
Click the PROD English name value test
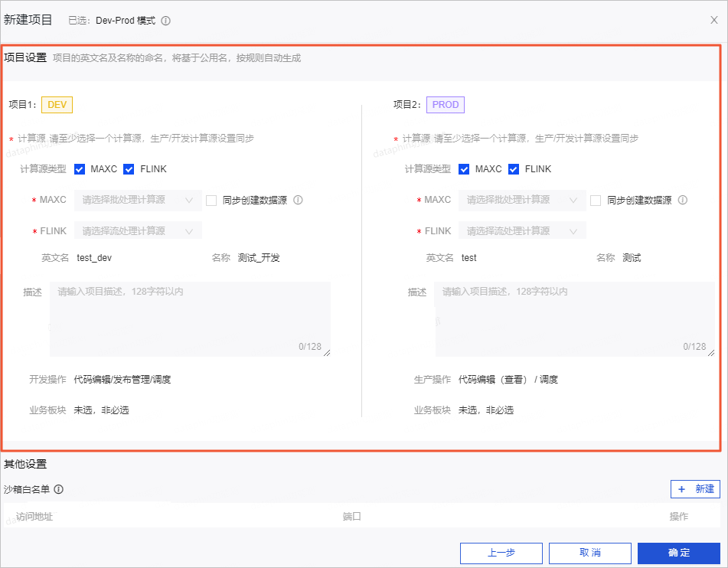(x=469, y=258)
